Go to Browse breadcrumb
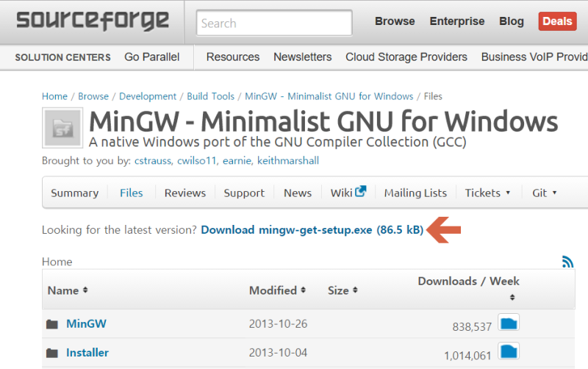The image size is (588, 369). (x=93, y=96)
